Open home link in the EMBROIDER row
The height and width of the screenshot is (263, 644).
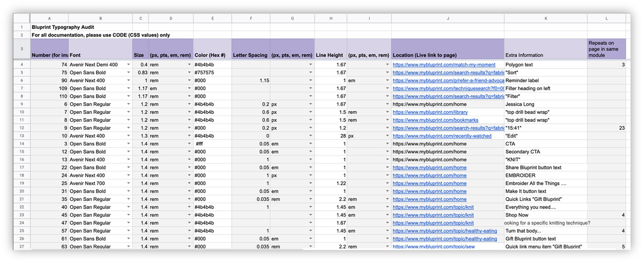[429, 175]
